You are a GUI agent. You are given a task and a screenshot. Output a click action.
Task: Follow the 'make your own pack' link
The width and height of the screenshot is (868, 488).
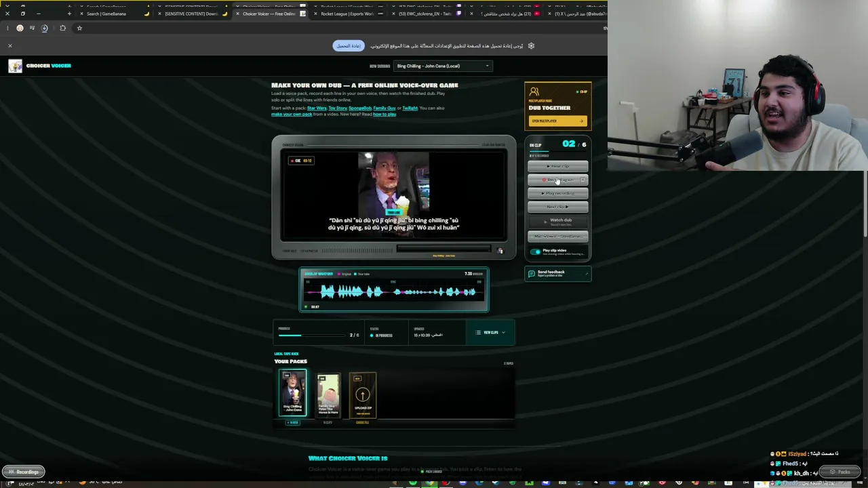(292, 115)
